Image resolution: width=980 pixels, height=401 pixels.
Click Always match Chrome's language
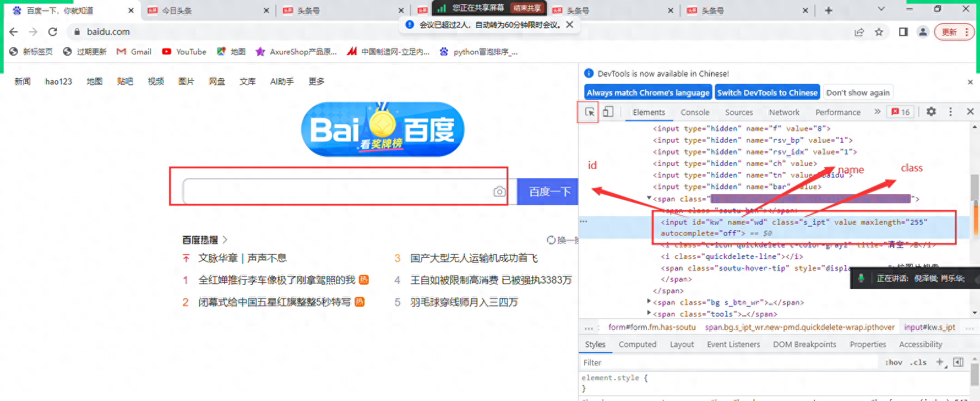648,92
